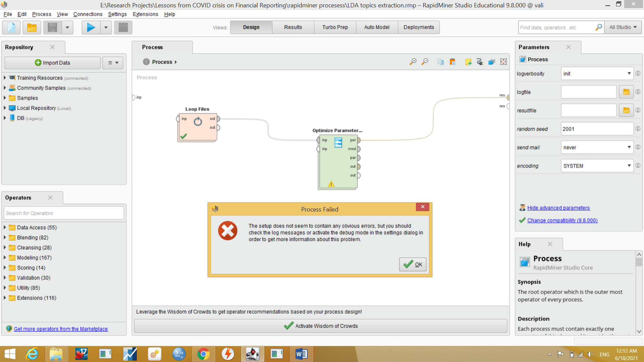
Task: Create a new process with the blank page icon
Action: coord(11,27)
